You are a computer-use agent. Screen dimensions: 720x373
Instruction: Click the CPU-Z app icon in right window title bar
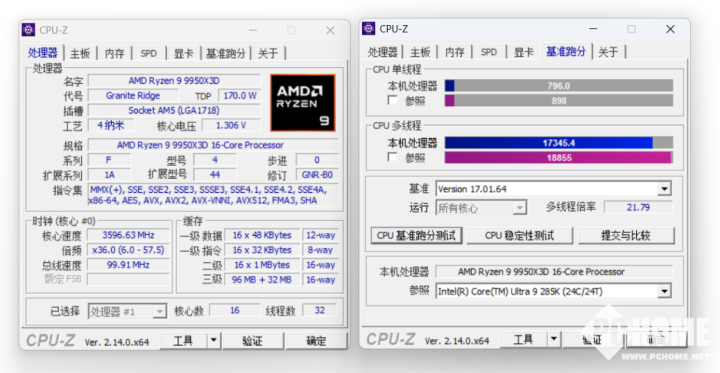(369, 28)
